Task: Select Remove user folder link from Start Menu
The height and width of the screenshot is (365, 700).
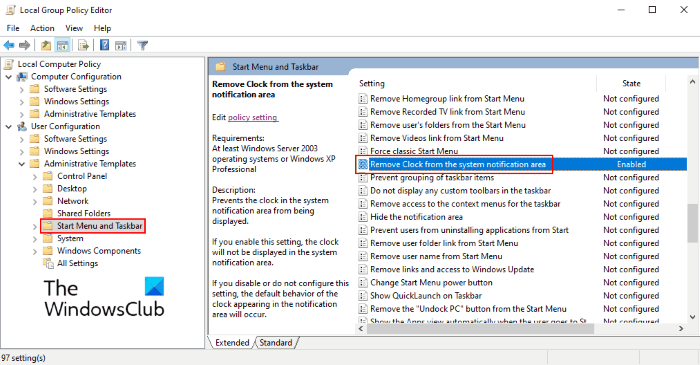Action: pyautogui.click(x=444, y=243)
